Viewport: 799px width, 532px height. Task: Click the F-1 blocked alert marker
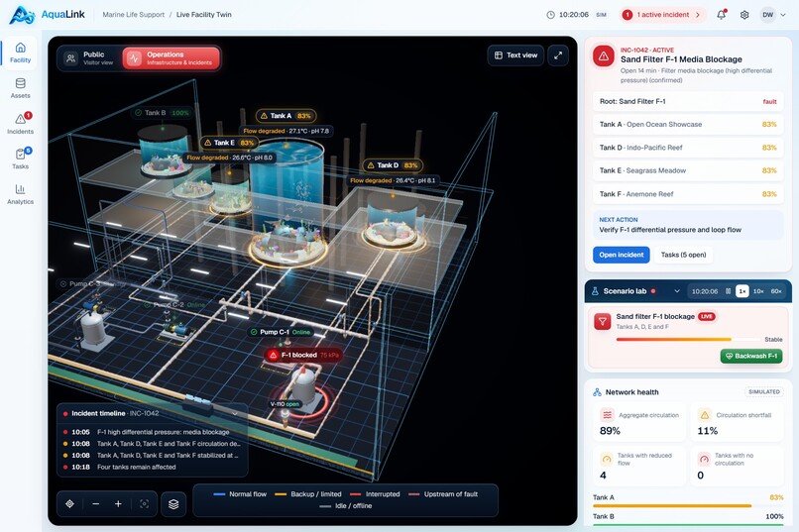pos(302,355)
